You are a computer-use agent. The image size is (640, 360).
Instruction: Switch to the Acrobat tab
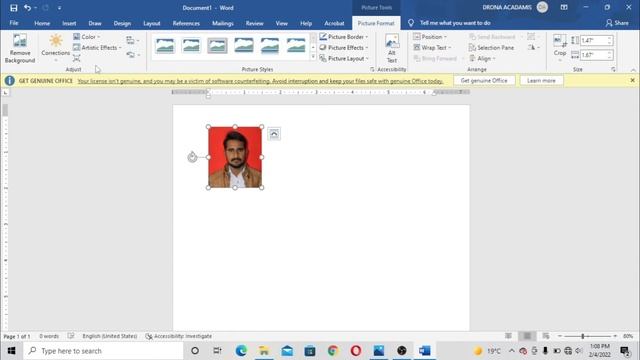pyautogui.click(x=334, y=23)
